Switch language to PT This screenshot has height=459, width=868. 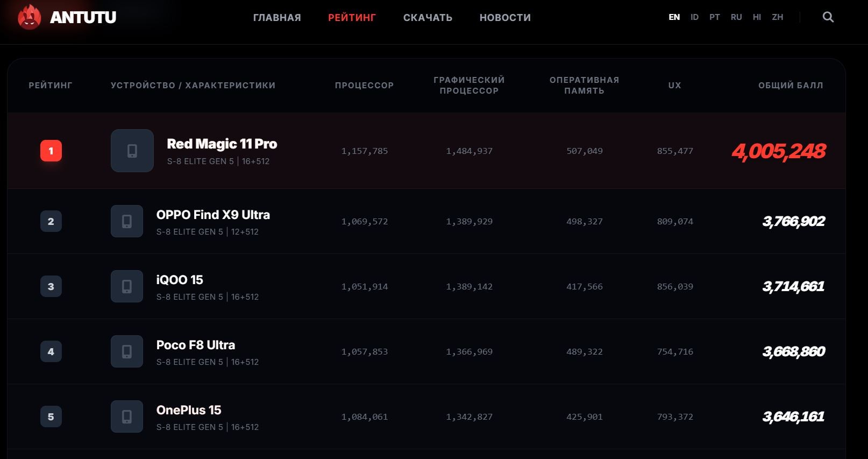click(x=715, y=17)
